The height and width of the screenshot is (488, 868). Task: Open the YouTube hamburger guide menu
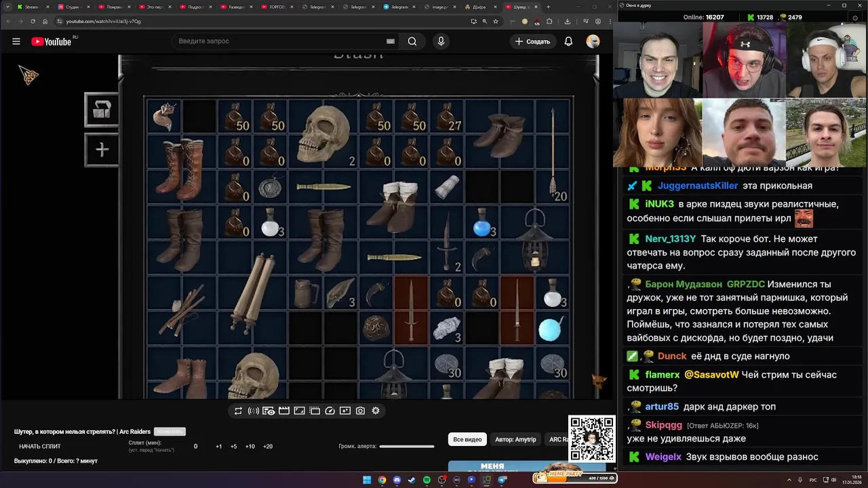(16, 41)
